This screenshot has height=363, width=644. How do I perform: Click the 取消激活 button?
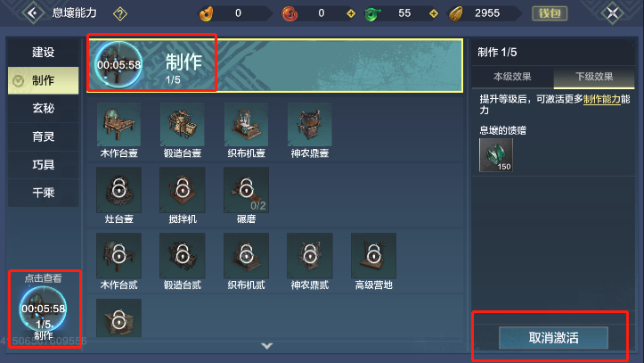(553, 338)
